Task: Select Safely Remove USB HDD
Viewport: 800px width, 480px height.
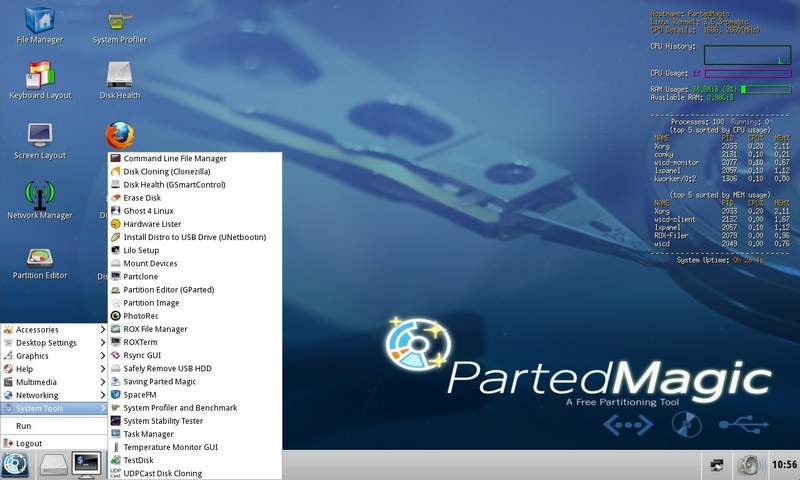Action: (x=195, y=368)
